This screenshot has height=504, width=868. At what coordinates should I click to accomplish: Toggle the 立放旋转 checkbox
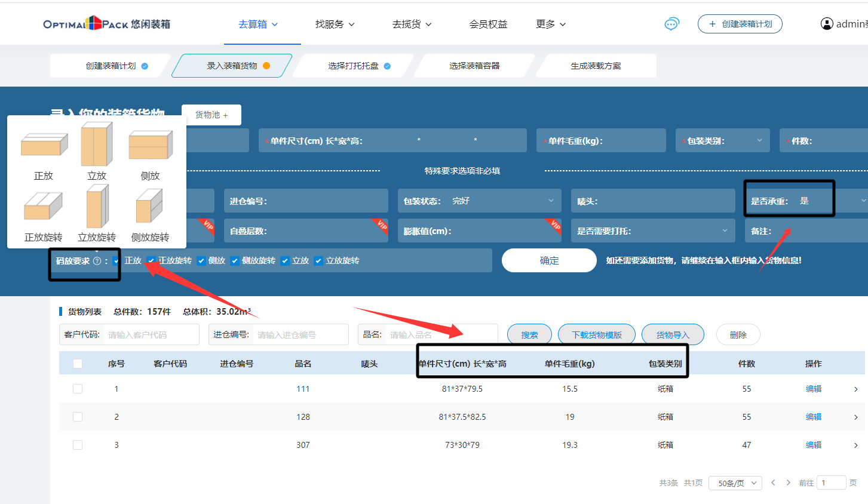[x=318, y=261]
